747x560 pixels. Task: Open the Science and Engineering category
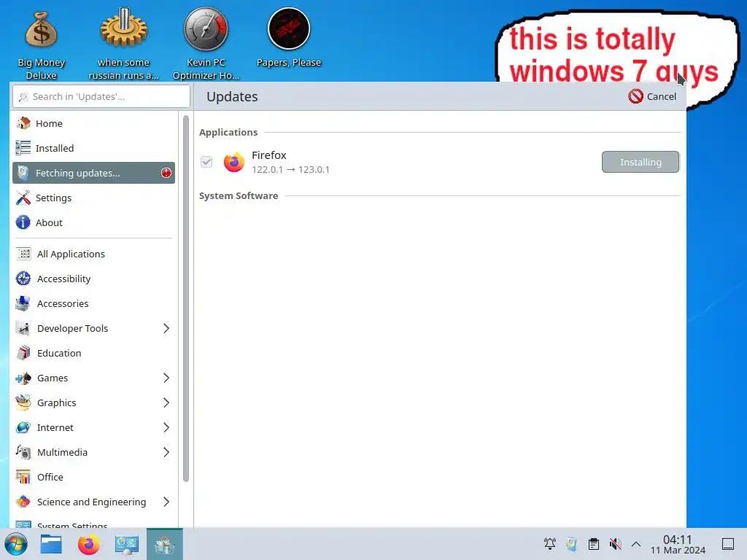pos(93,502)
